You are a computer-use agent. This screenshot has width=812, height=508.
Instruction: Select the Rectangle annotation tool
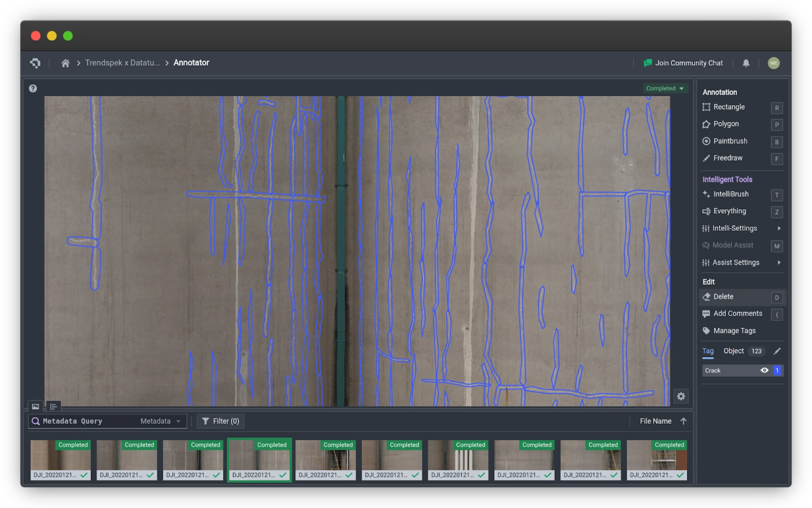click(729, 107)
